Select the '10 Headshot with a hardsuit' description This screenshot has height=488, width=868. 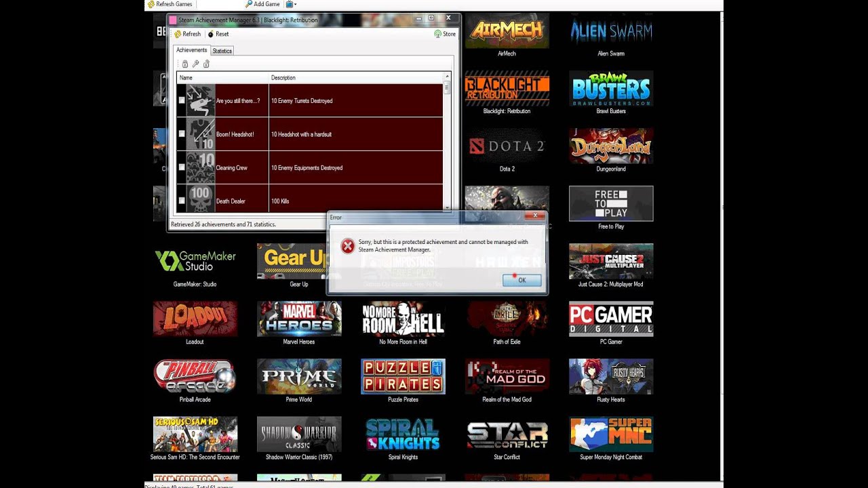pos(302,134)
